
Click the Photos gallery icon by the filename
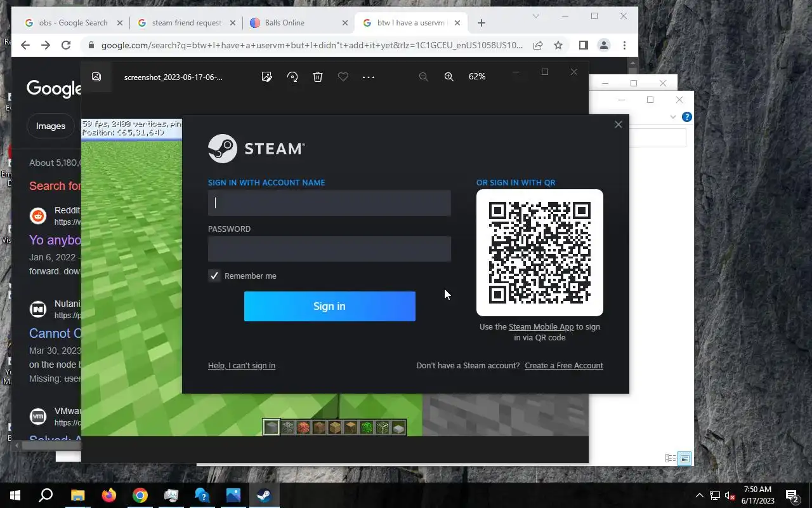tap(96, 77)
